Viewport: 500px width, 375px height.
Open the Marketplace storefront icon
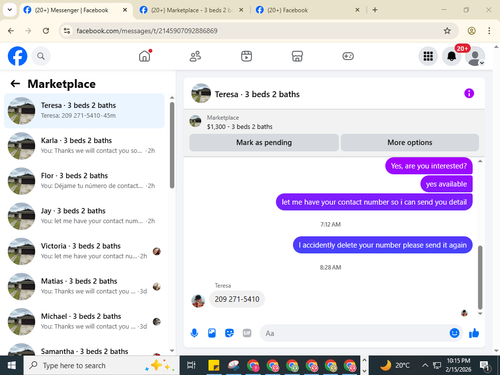(x=297, y=56)
